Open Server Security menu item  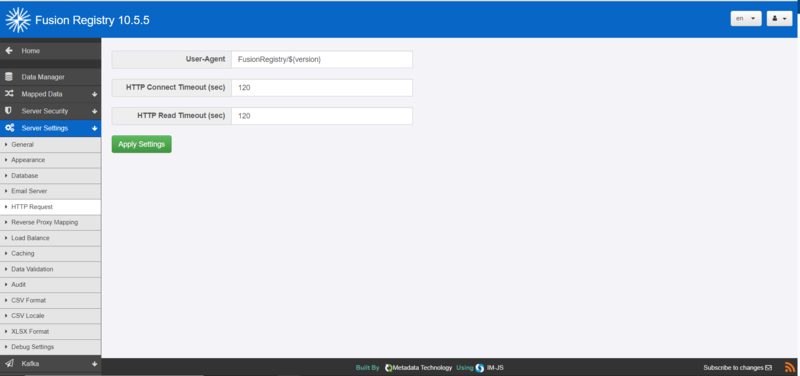click(51, 111)
